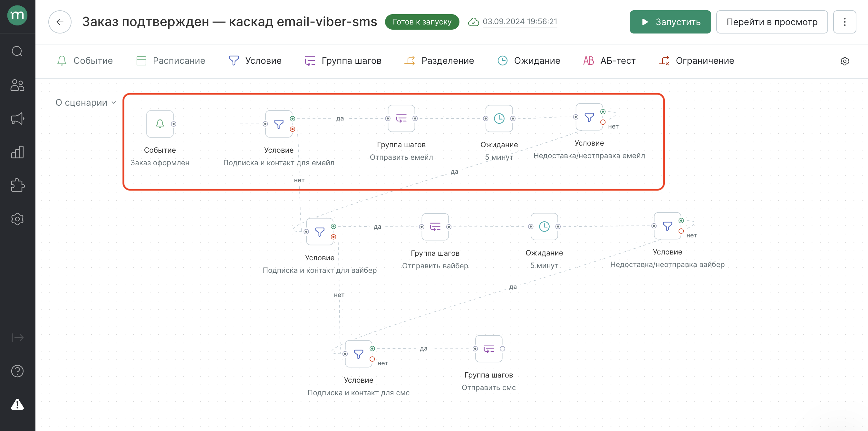
Task: Open campaigns via megaphone sidebar icon
Action: pyautogui.click(x=17, y=119)
